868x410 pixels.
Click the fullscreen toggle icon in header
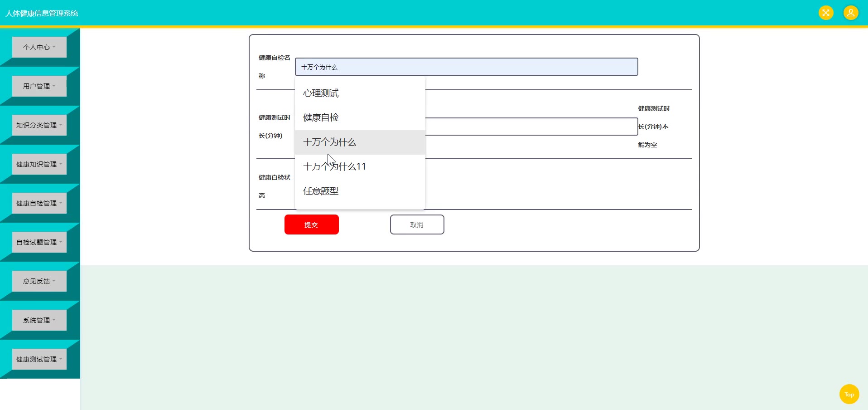point(826,13)
